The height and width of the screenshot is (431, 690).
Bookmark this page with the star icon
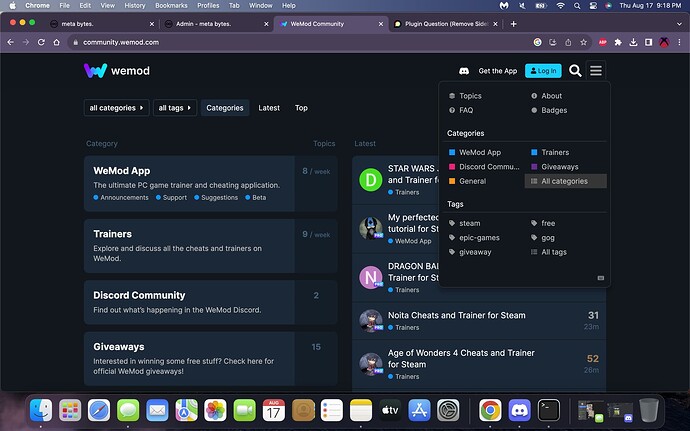coord(584,42)
